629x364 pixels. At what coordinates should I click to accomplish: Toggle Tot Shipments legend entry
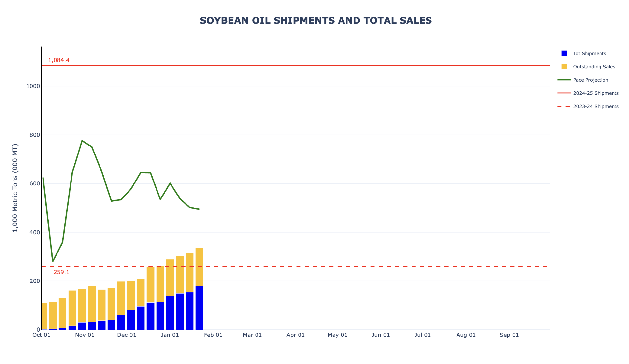tap(589, 53)
